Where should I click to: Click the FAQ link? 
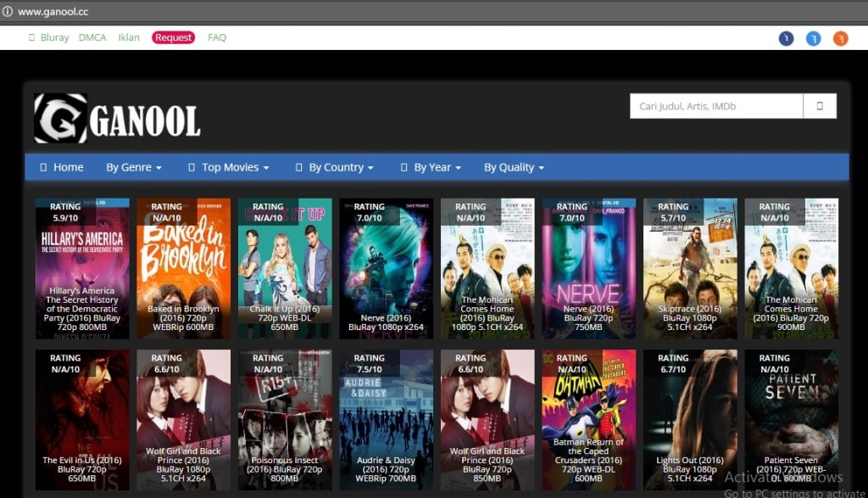click(x=216, y=37)
